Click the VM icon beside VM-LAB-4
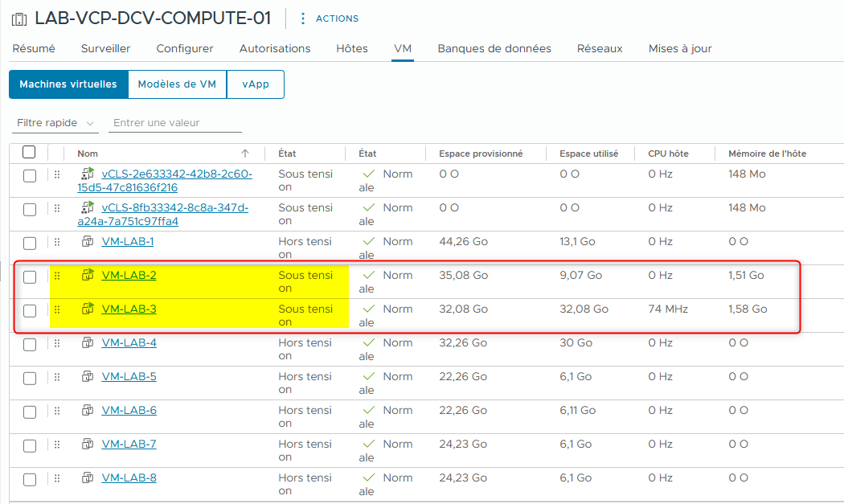The width and height of the screenshot is (844, 504). [88, 342]
